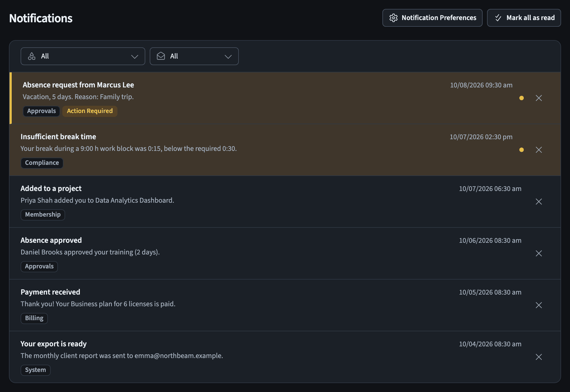Click 'Vacation, 5 days. Reason: Family trip.' text
The image size is (570, 392).
click(x=78, y=97)
